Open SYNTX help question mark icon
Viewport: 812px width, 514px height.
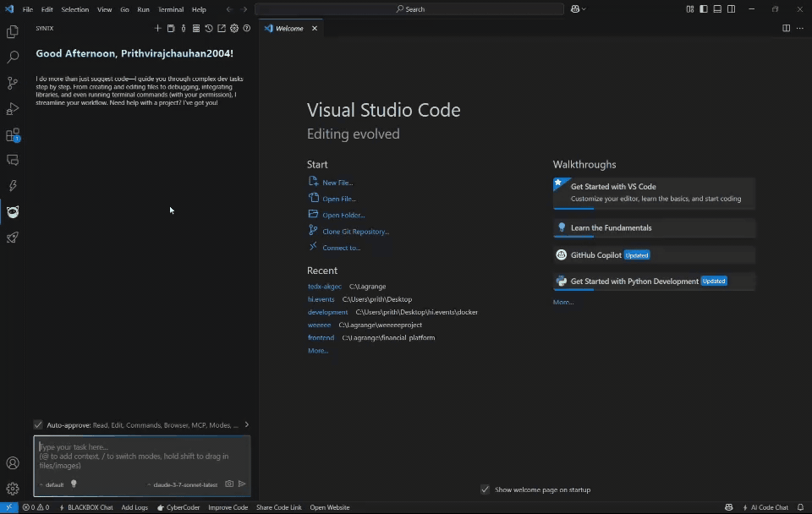pos(247,29)
